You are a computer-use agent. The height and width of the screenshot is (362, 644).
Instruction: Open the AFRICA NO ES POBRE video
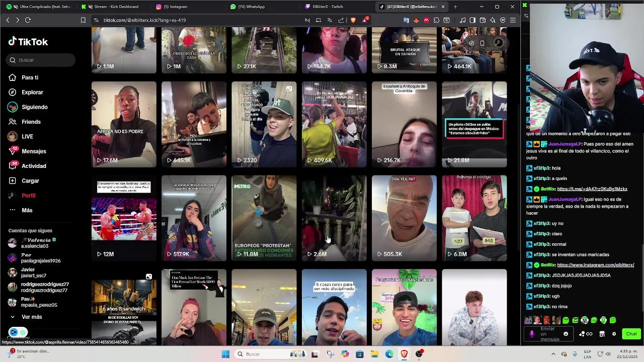coord(124,124)
